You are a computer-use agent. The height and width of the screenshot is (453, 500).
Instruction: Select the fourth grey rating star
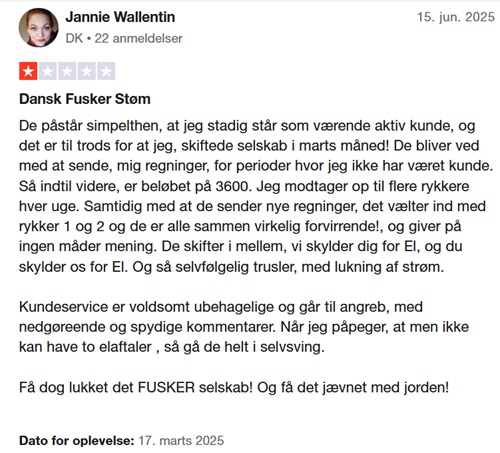click(87, 71)
